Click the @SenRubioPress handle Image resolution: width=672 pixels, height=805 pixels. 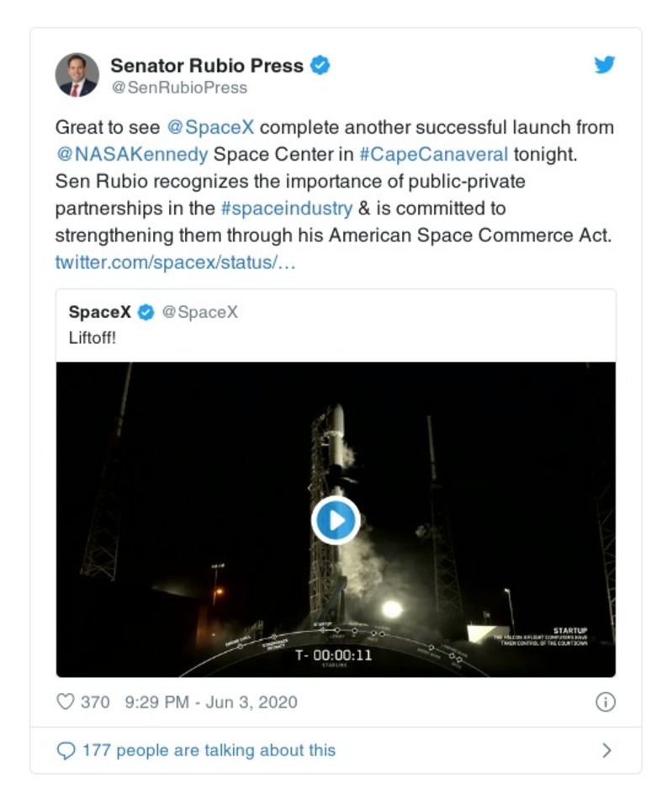(x=178, y=87)
